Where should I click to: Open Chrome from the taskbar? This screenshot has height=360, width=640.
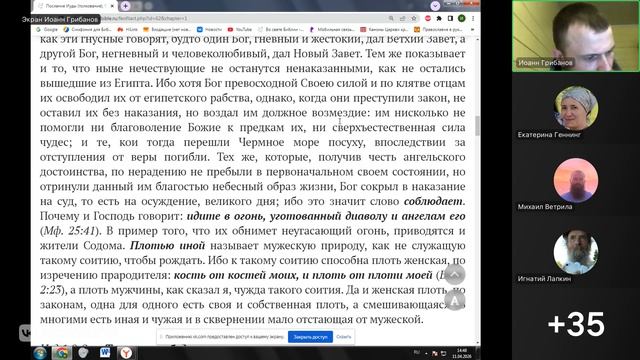62,353
